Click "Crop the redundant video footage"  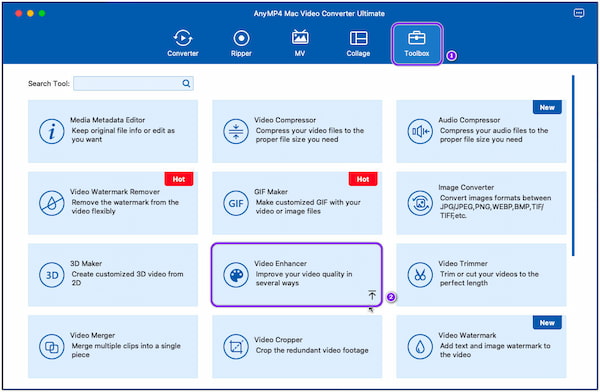coord(312,350)
